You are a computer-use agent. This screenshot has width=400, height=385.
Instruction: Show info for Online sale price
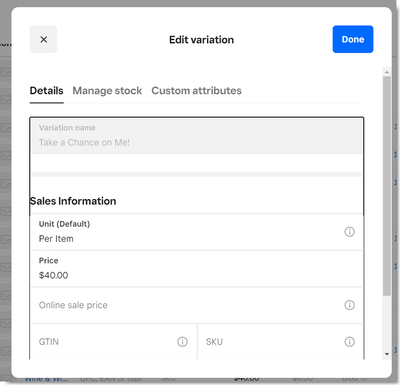[349, 305]
